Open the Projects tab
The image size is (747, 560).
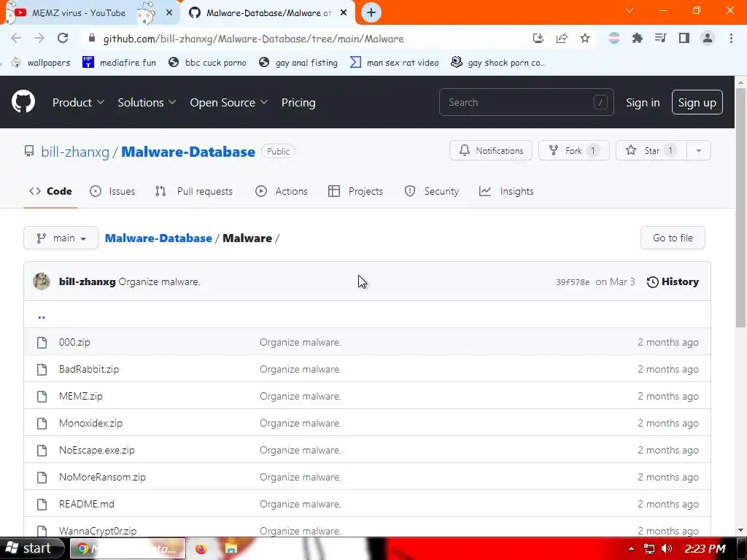click(x=355, y=192)
